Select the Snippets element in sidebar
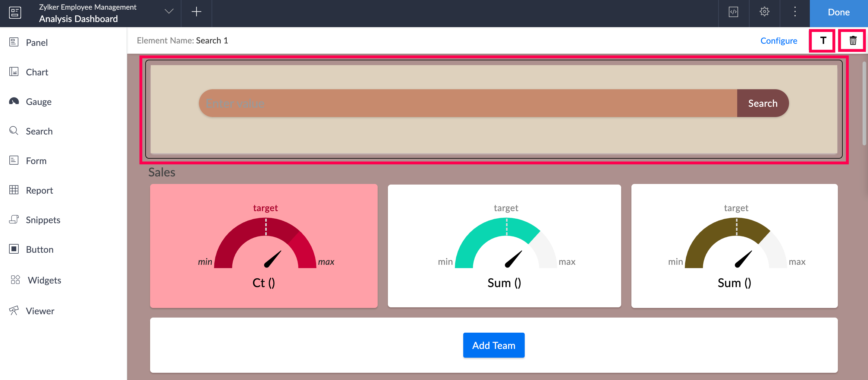 pyautogui.click(x=43, y=220)
